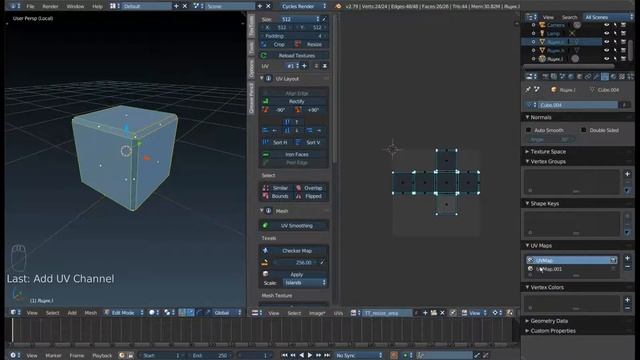Open the All Scenes display dropdown
The width and height of the screenshot is (640, 360).
(608, 17)
